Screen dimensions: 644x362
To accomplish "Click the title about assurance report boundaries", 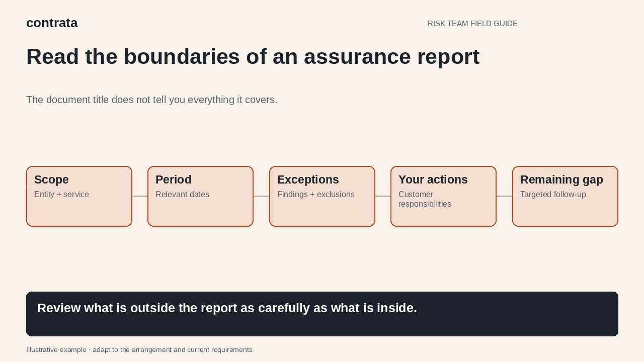I will tap(253, 57).
